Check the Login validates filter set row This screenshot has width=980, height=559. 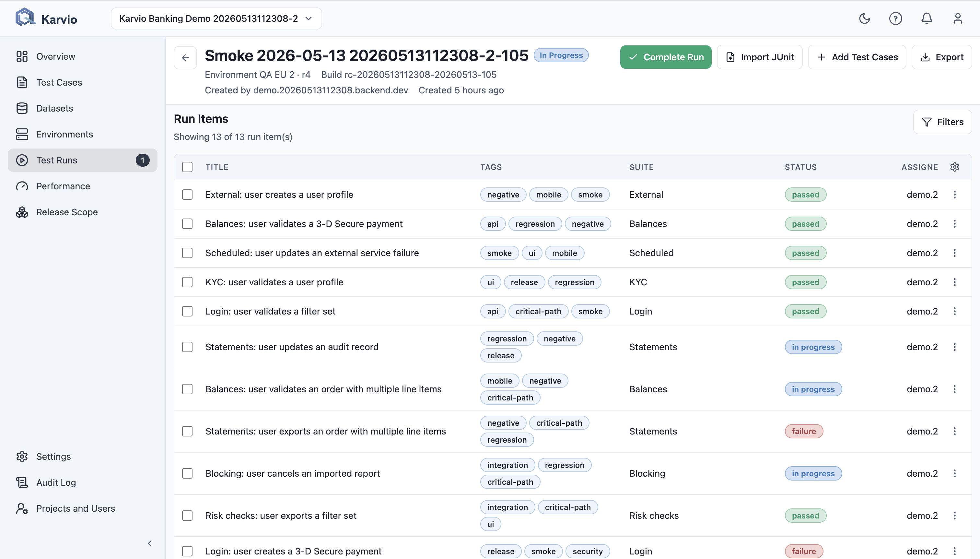point(187,311)
